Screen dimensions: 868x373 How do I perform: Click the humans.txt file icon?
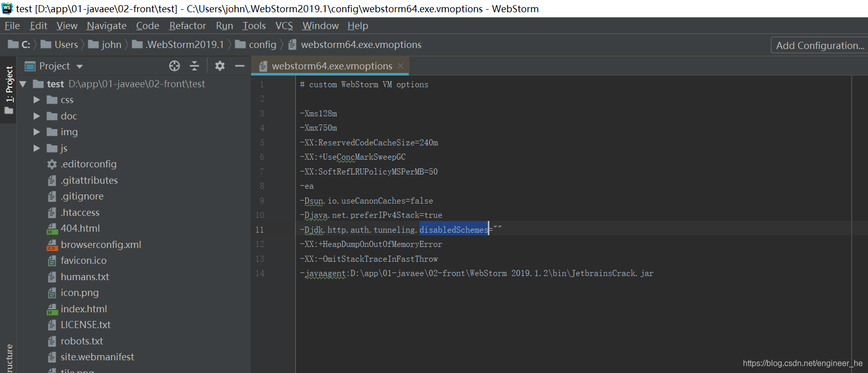click(52, 277)
